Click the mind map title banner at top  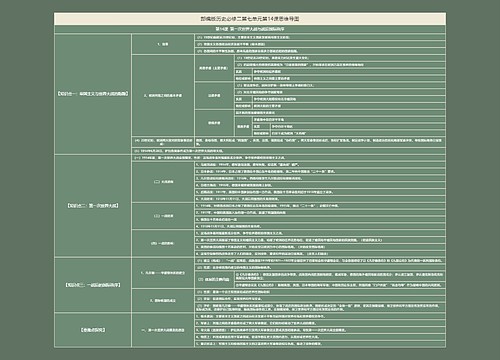[250, 19]
